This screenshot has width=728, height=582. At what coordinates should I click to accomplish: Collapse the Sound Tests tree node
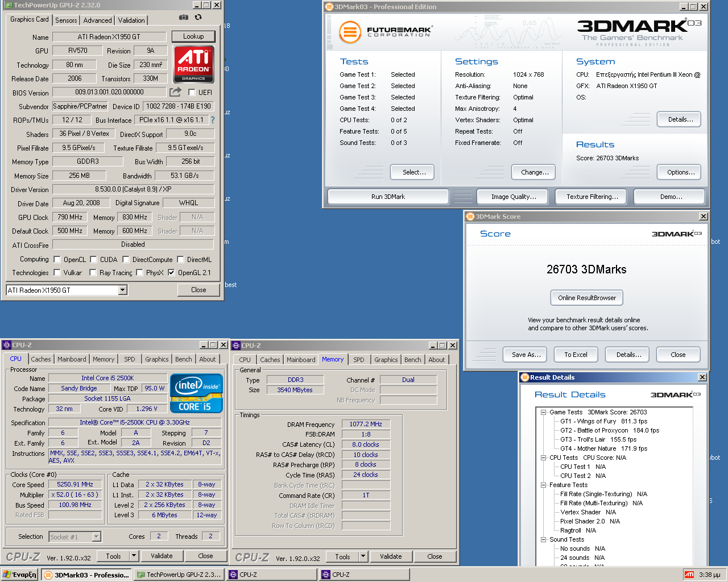click(543, 539)
